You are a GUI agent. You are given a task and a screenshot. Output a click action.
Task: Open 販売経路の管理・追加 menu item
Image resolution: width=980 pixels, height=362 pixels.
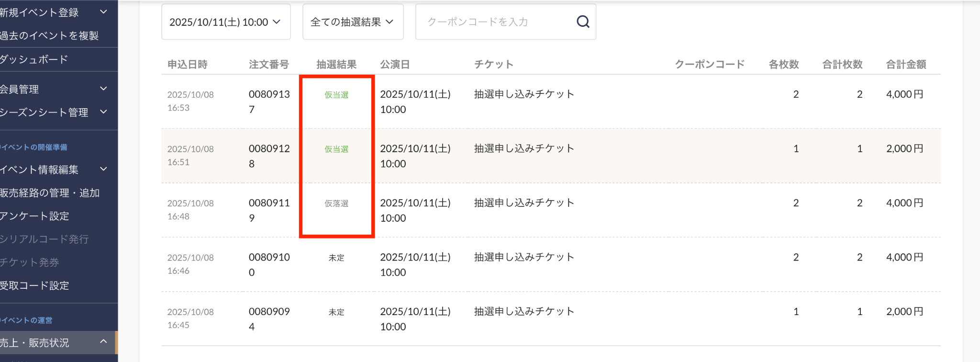pyautogui.click(x=49, y=192)
